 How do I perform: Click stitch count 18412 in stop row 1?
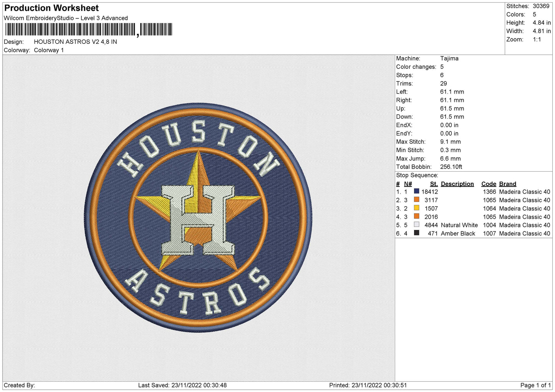click(430, 192)
